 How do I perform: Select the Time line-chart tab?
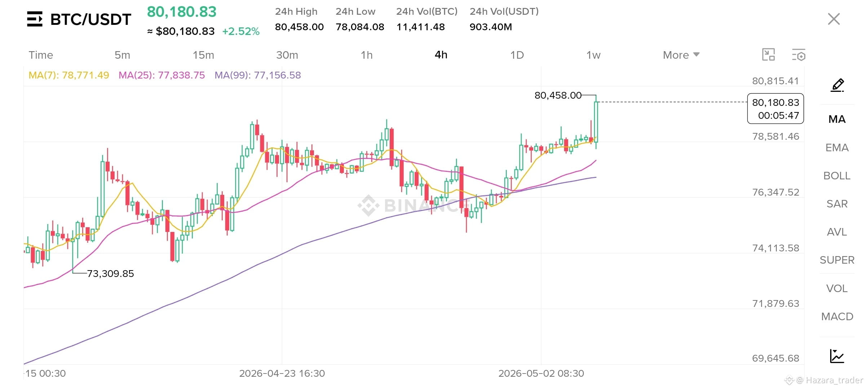tap(41, 55)
